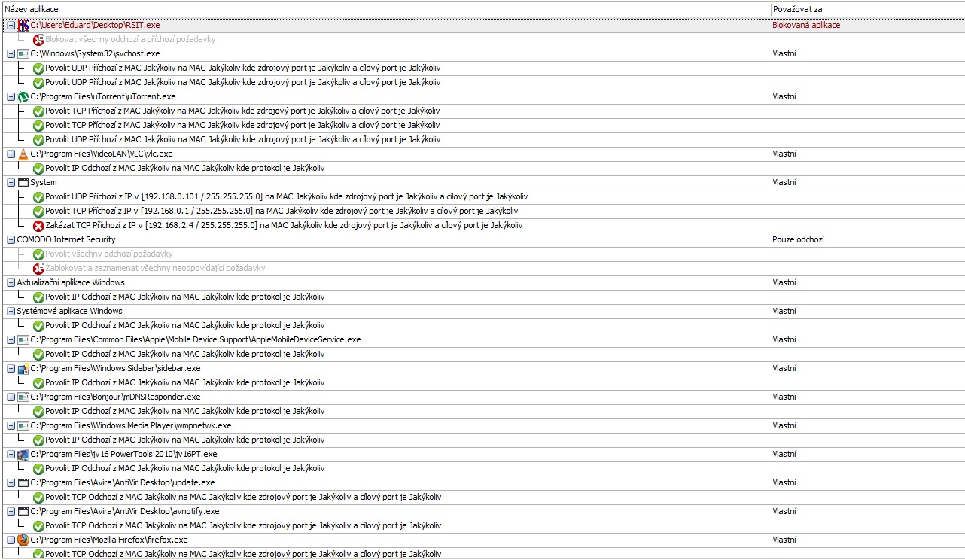Image resolution: width=965 pixels, height=560 pixels.
Task: Click green check icon on 192.168.0.101 rule
Action: tap(38, 196)
